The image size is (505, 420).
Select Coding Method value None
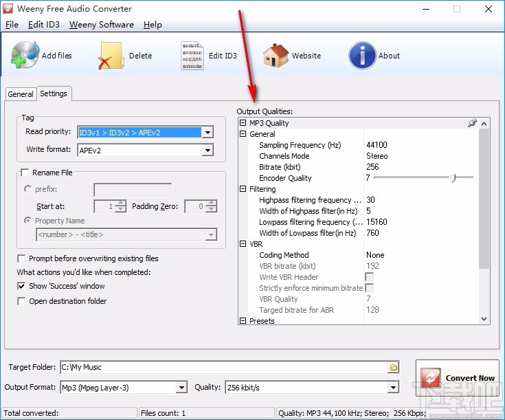coord(375,255)
